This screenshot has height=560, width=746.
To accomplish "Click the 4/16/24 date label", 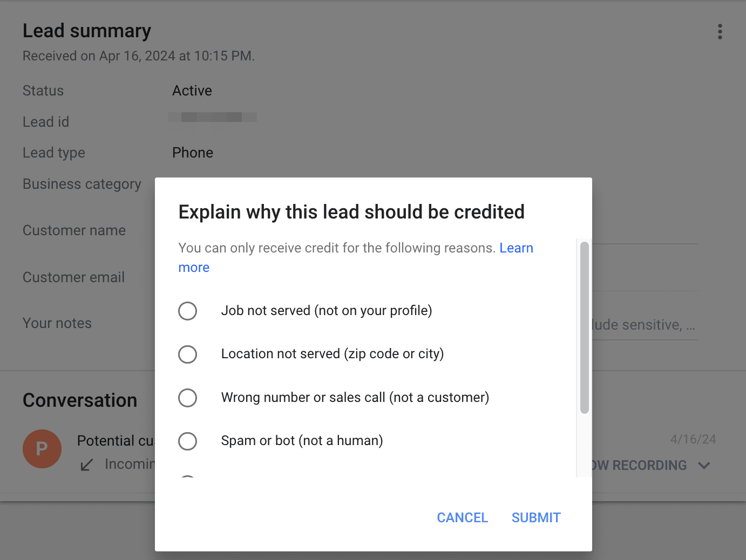I will 693,439.
